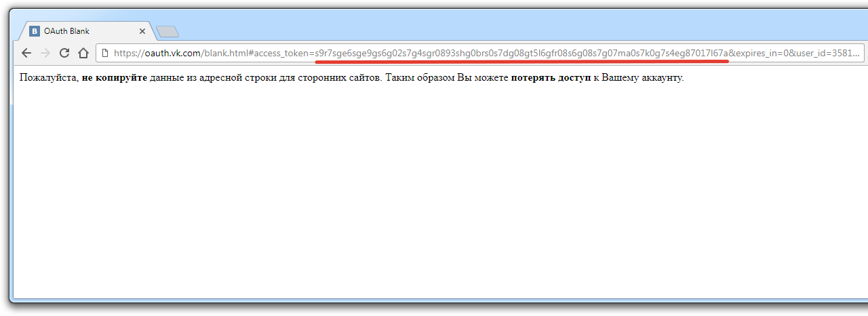Click the bold text "потерять доступ"
This screenshot has height=316, width=868.
click(x=551, y=78)
